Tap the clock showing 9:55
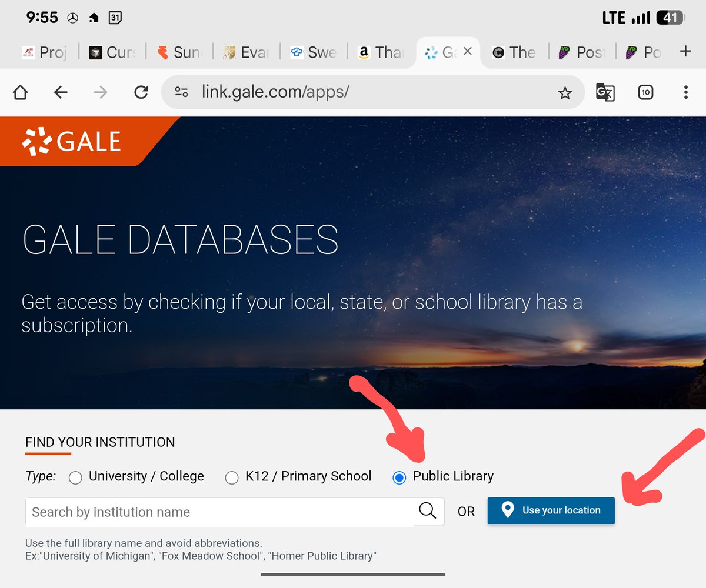Image resolution: width=706 pixels, height=588 pixels. tap(42, 18)
